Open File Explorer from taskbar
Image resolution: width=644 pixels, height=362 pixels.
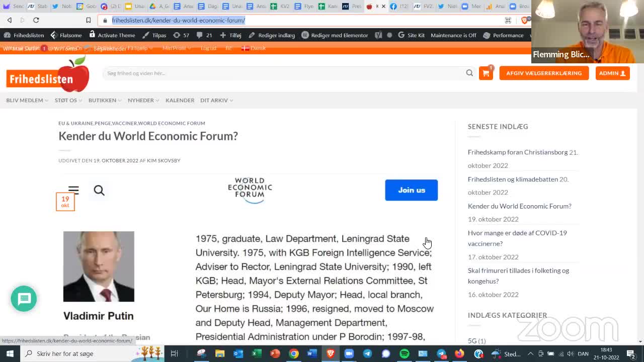pyautogui.click(x=220, y=353)
